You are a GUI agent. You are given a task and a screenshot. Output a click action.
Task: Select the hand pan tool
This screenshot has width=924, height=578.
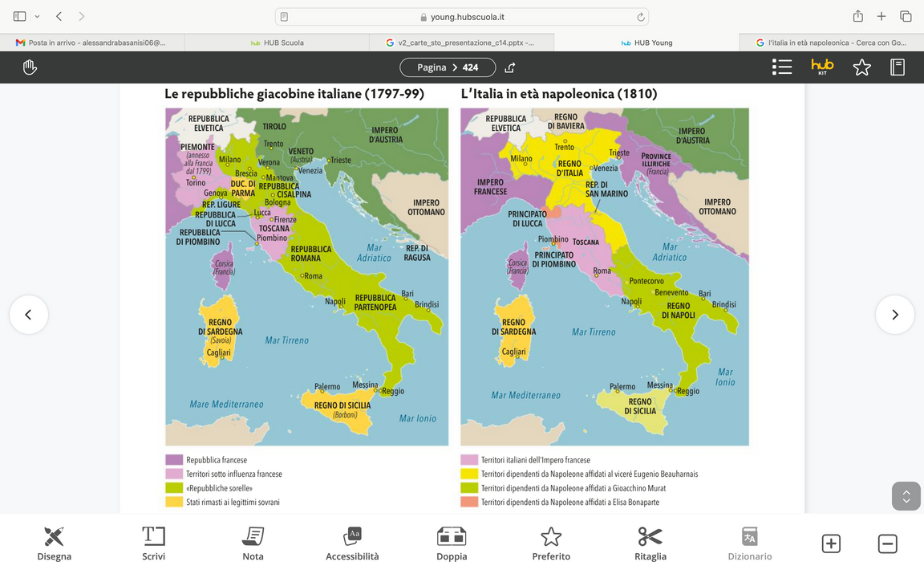click(x=30, y=67)
